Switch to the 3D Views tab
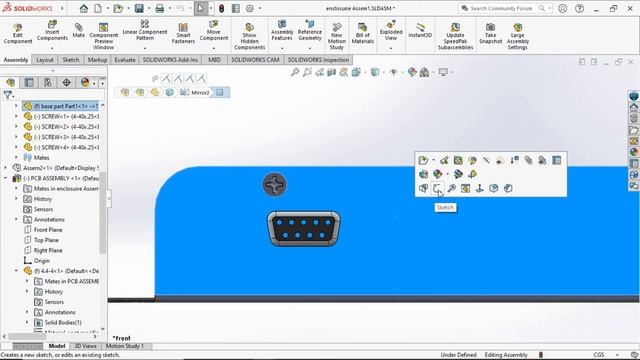640x360 pixels. [85, 346]
